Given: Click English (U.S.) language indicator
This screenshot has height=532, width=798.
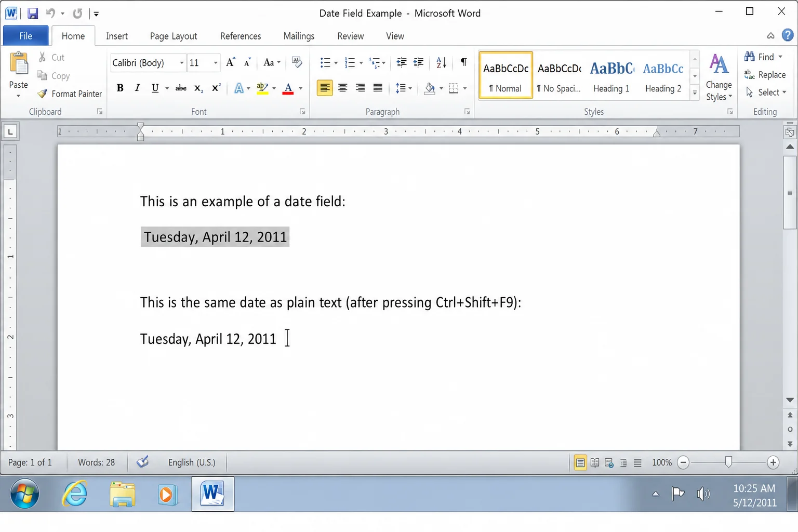Looking at the screenshot, I should click(192, 462).
